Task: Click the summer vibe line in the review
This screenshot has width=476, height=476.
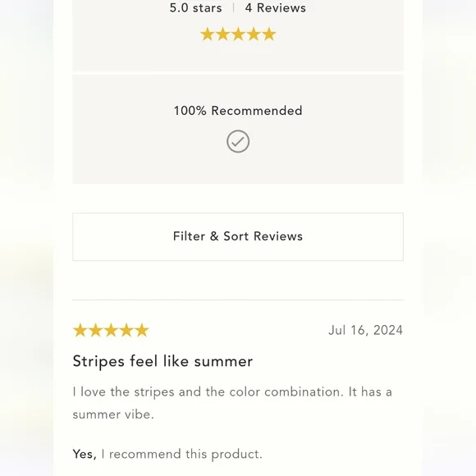Action: [113, 414]
